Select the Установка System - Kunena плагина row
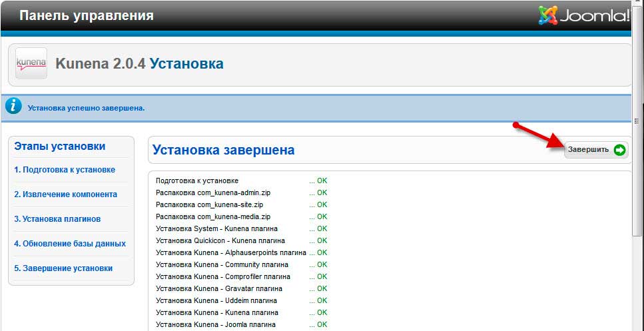The width and height of the screenshot is (644, 331). tap(242, 228)
